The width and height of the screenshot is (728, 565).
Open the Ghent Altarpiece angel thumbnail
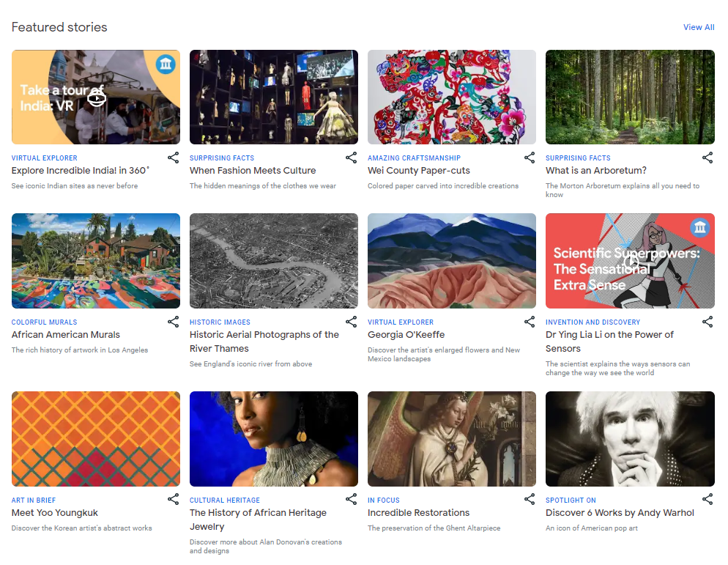tap(452, 439)
